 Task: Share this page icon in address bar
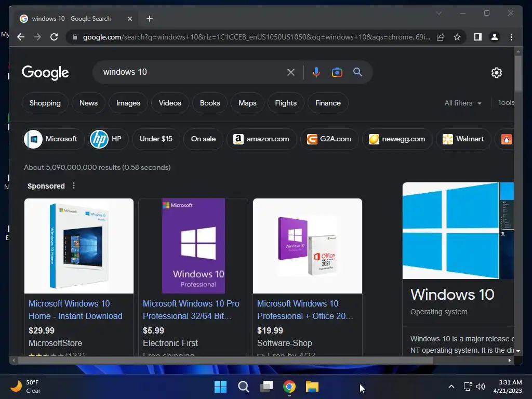coord(441,37)
